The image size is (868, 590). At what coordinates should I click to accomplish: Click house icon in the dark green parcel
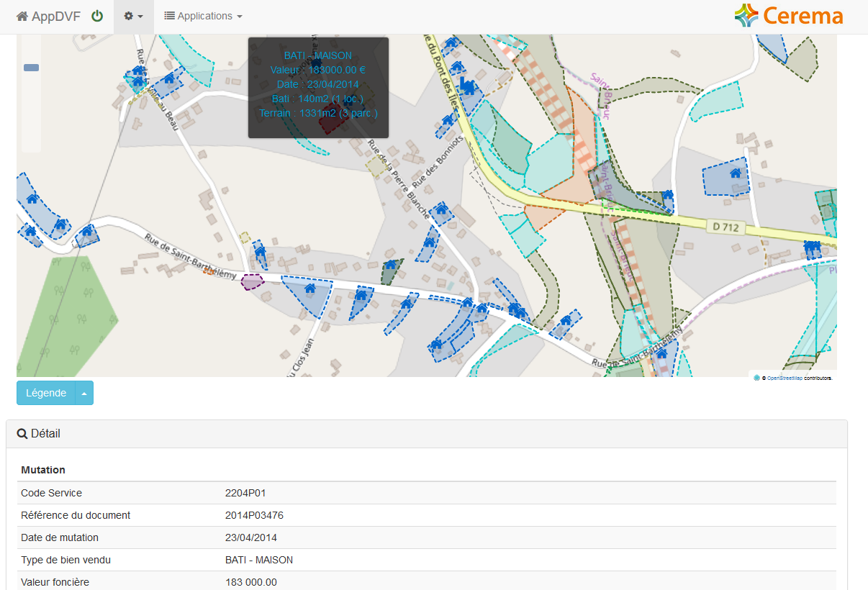[390, 265]
